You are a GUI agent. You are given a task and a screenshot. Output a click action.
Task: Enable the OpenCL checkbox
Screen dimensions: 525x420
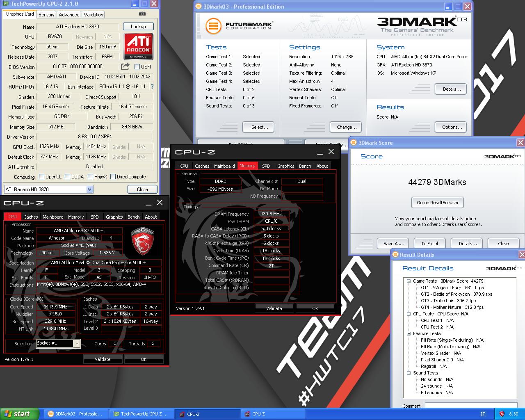[41, 177]
